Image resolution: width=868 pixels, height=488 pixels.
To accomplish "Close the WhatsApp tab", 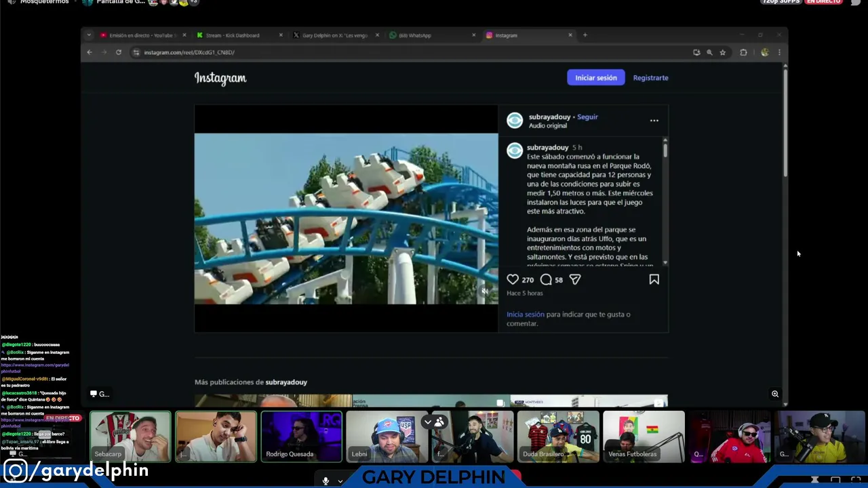I will pos(474,35).
